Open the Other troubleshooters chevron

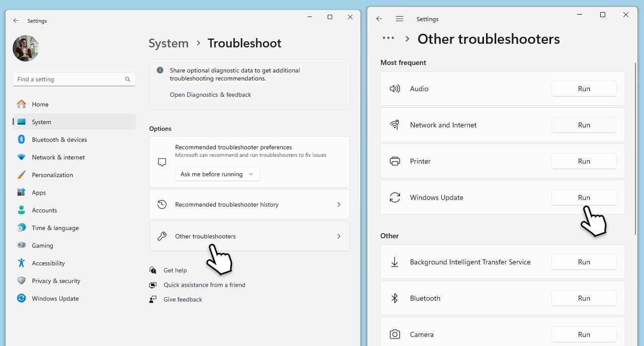(x=339, y=236)
